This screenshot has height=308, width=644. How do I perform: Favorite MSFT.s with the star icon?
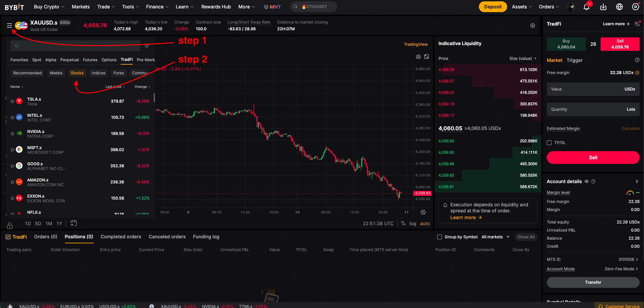tap(12, 150)
